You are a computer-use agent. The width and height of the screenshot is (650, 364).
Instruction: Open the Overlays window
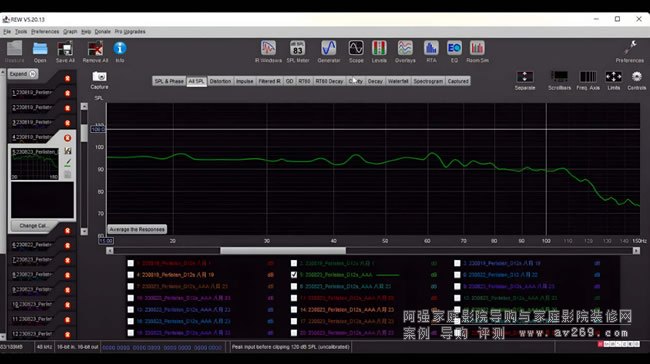(405, 52)
